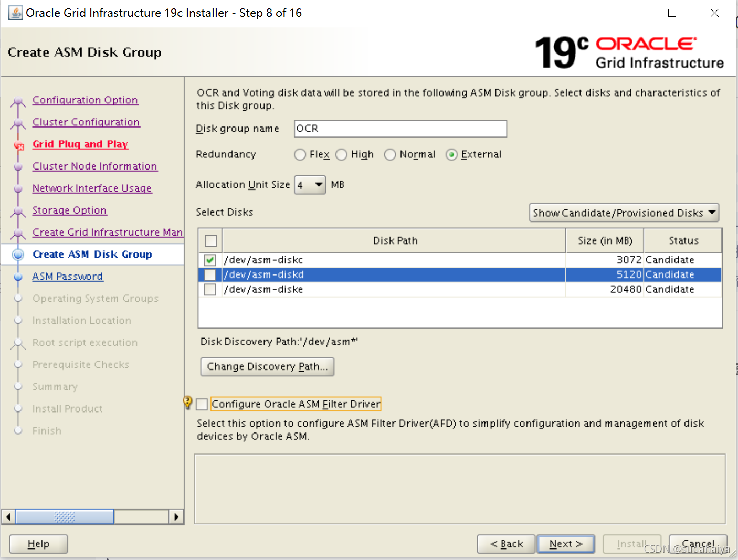Screen dimensions: 738x560
Task: Open ASM Password step
Action: pyautogui.click(x=68, y=276)
